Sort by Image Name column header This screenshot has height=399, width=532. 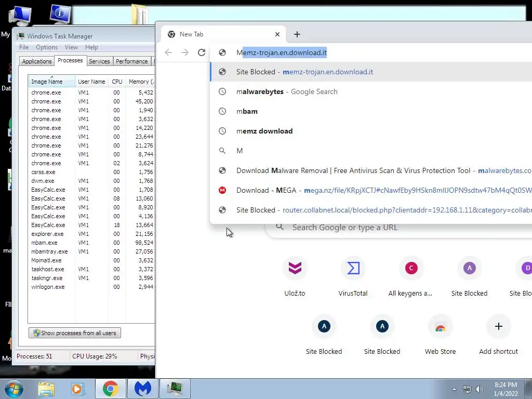point(51,82)
